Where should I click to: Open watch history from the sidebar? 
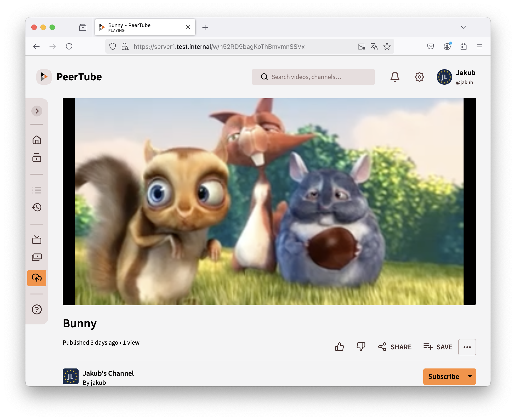pyautogui.click(x=37, y=207)
